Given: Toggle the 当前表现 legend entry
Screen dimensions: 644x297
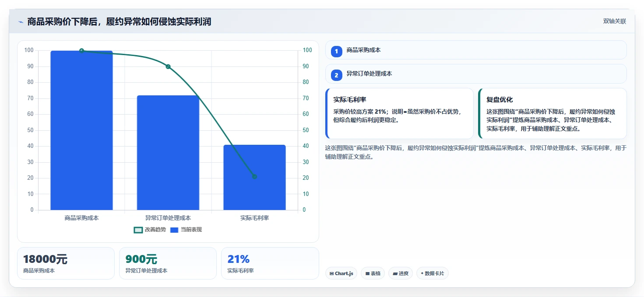Looking at the screenshot, I should click(x=186, y=230).
